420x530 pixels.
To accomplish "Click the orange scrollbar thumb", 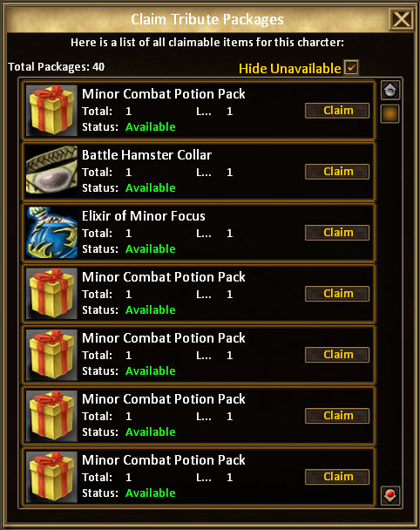I will pos(390,113).
